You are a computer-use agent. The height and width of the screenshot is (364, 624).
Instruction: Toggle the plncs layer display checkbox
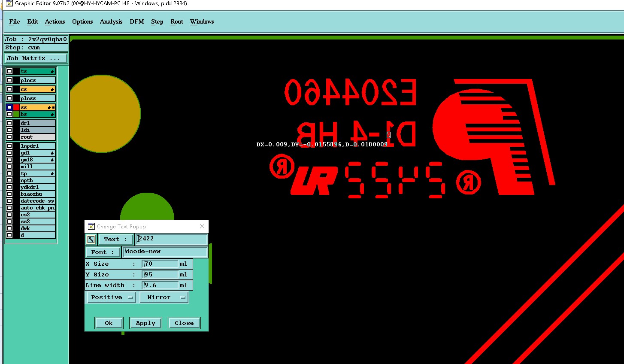(x=9, y=80)
